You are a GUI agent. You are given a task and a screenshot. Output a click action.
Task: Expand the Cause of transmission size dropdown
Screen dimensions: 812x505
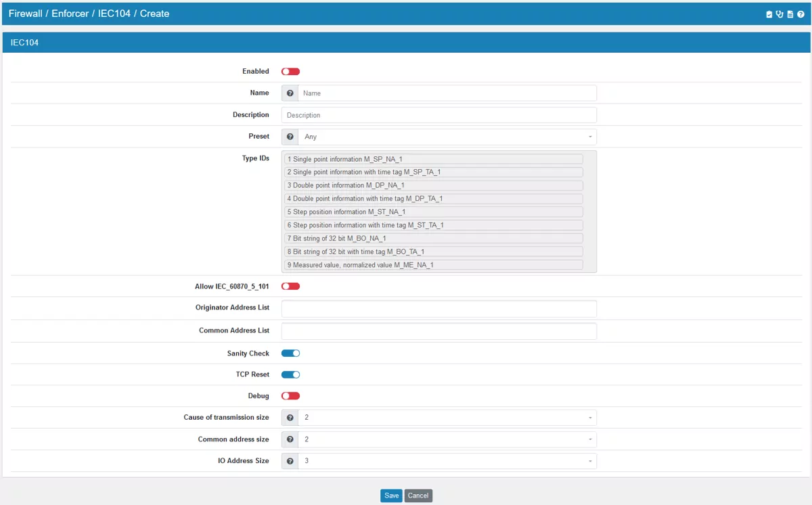point(447,418)
